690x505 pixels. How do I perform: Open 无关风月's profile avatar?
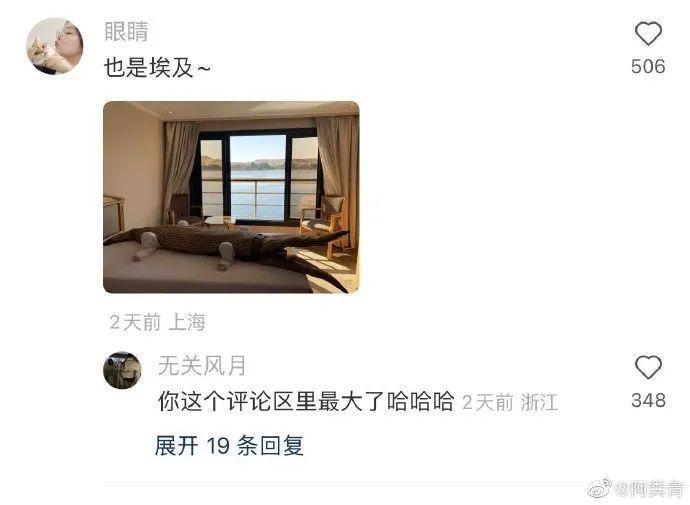pyautogui.click(x=122, y=370)
